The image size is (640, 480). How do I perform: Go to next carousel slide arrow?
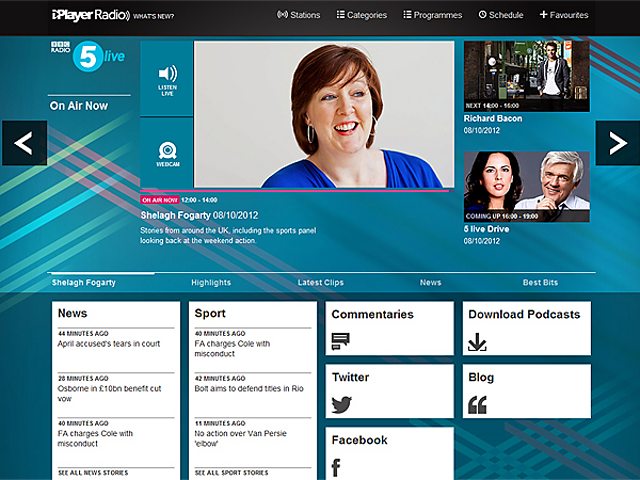pyautogui.click(x=618, y=143)
